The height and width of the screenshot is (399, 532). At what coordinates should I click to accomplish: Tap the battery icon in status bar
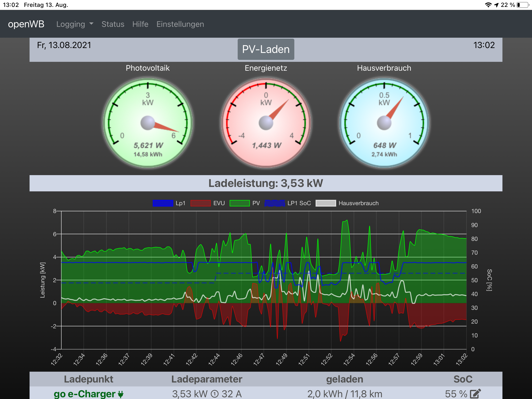pyautogui.click(x=523, y=5)
